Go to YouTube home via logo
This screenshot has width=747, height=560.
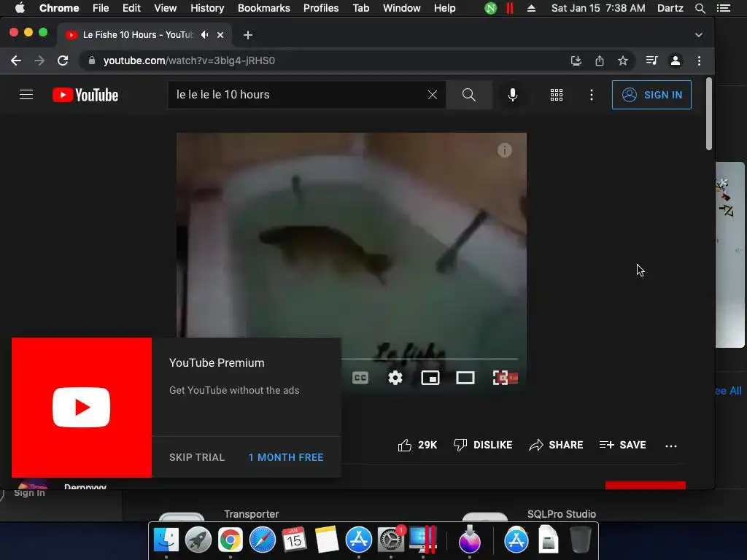[x=85, y=95]
